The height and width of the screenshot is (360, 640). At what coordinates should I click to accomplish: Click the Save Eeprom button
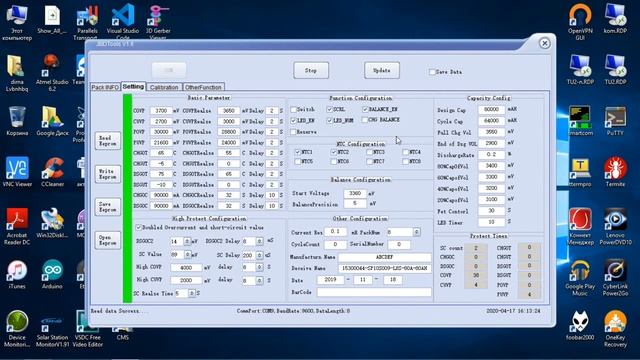click(108, 207)
